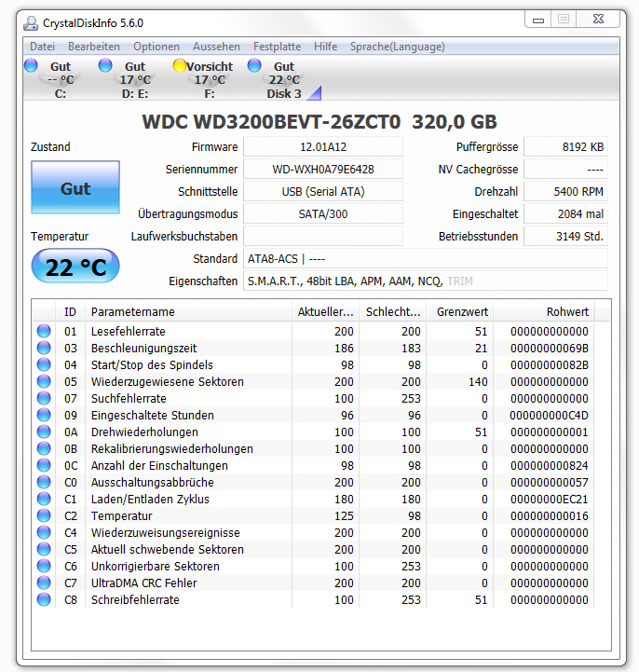Select the raw value 000000000C4D
Screen dimensions: 639x672
[549, 416]
